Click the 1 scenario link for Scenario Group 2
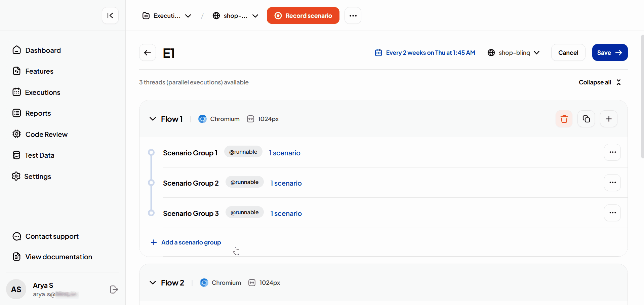Screen dimensions: 644x305 (x=286, y=183)
